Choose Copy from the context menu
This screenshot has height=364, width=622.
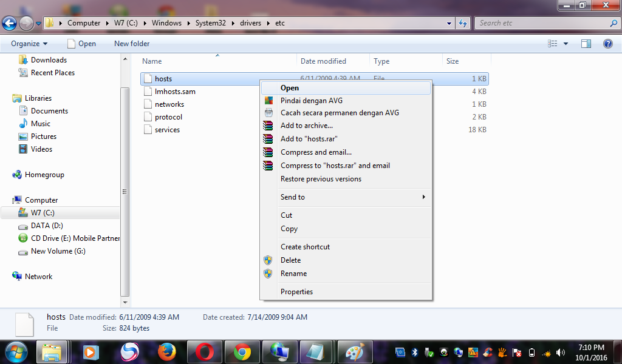(x=346, y=229)
